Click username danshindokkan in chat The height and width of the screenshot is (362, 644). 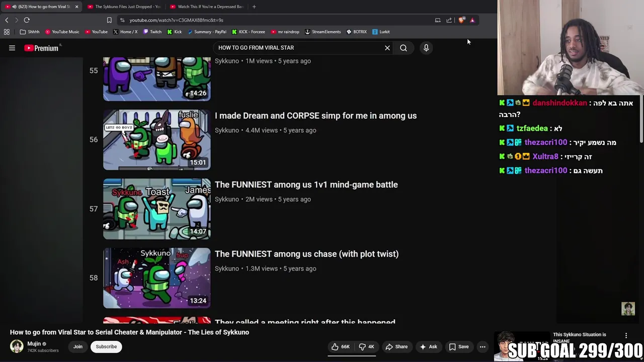point(559,103)
